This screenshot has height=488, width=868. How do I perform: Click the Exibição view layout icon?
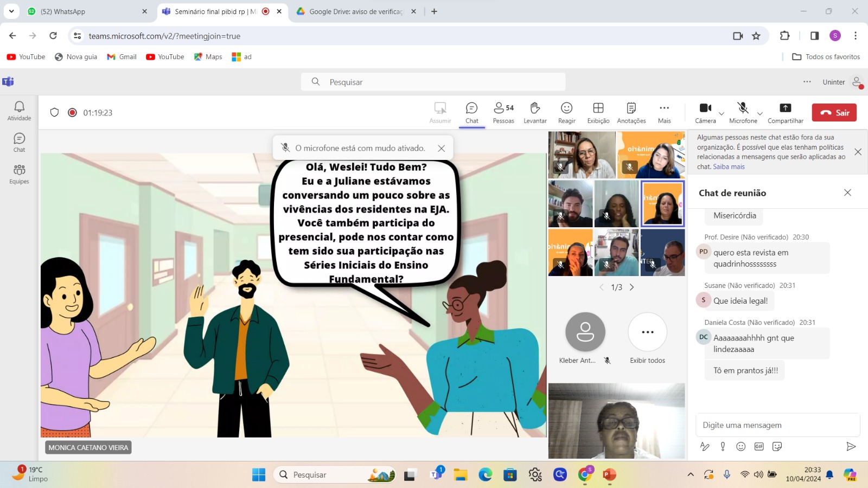coord(598,112)
